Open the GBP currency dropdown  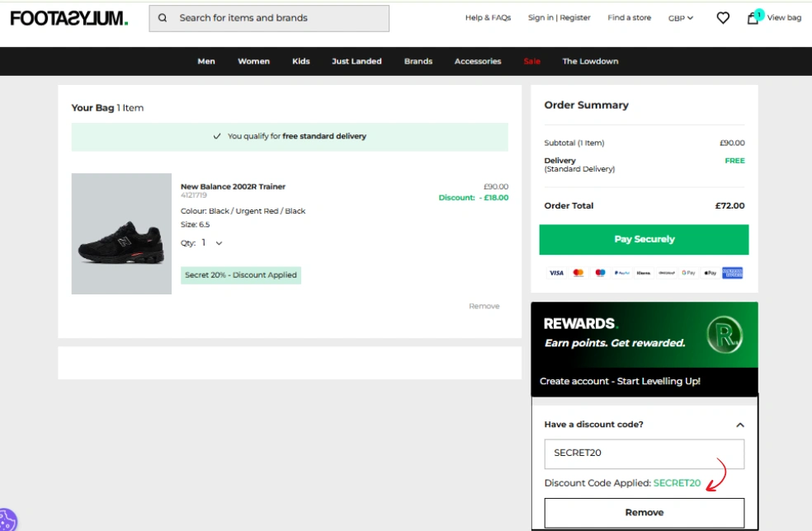(x=681, y=18)
